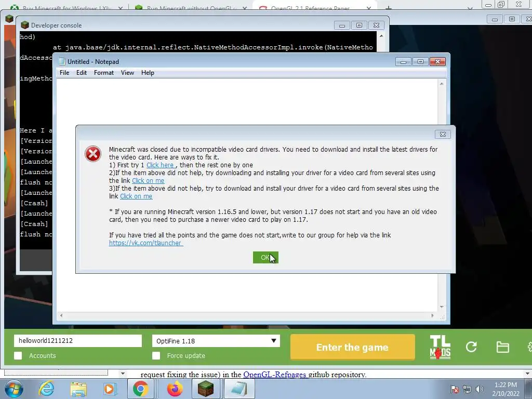Image resolution: width=532 pixels, height=399 pixels.
Task: Toggle the Accounts checkbox
Action: coord(18,355)
